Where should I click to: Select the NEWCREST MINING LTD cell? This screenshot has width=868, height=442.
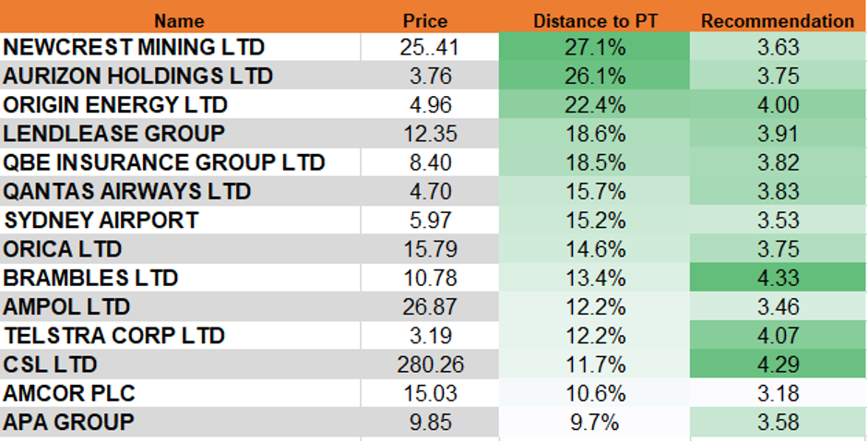pyautogui.click(x=180, y=46)
